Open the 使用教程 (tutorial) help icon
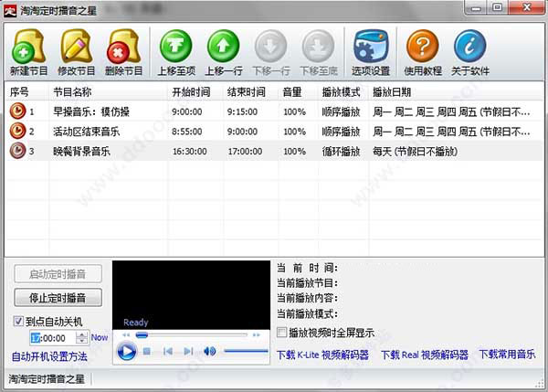The width and height of the screenshot is (548, 392). point(422,47)
